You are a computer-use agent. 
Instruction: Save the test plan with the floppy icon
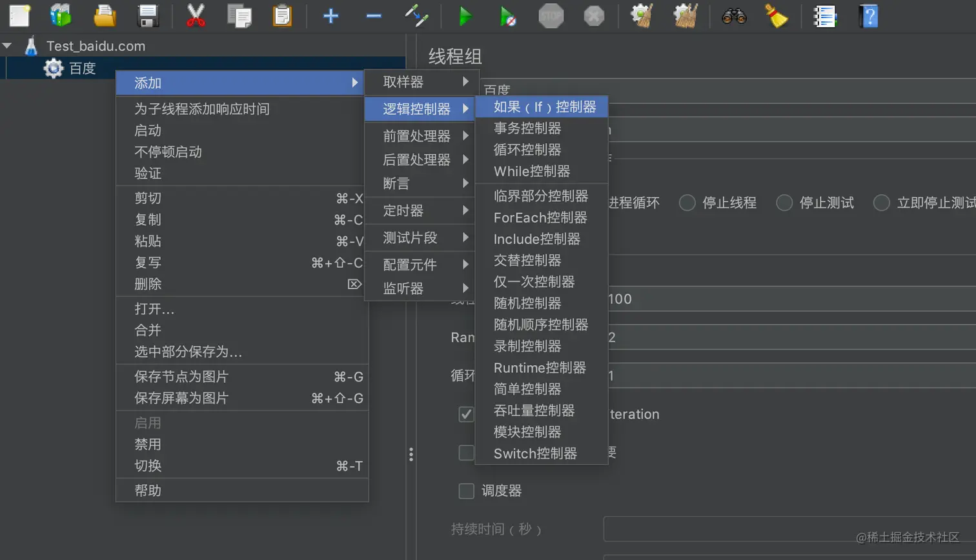[x=148, y=15]
